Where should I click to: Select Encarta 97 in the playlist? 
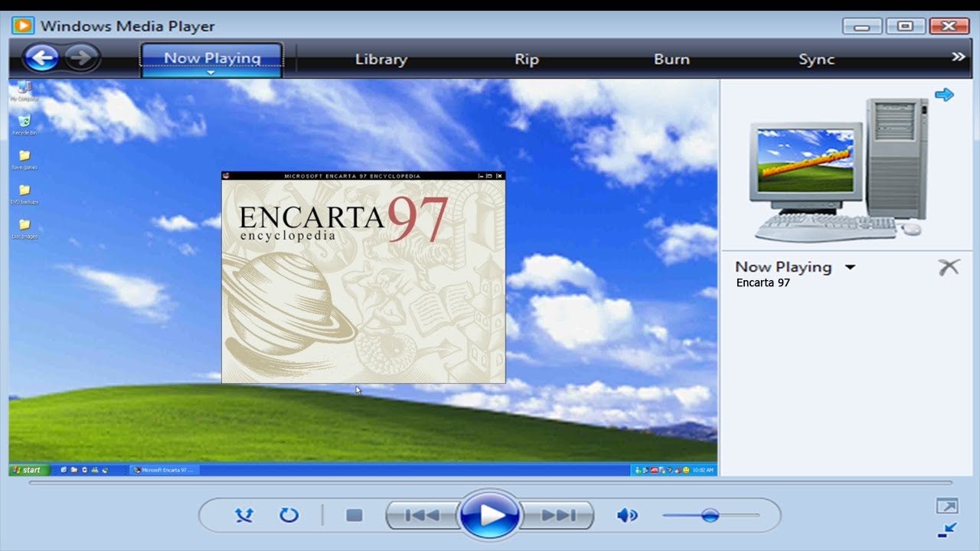click(x=763, y=283)
